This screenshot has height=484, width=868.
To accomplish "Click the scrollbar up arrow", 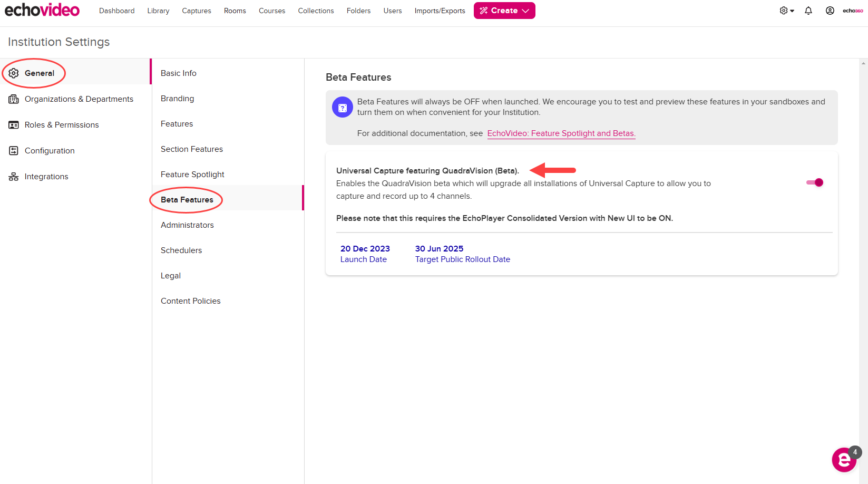I will 863,63.
